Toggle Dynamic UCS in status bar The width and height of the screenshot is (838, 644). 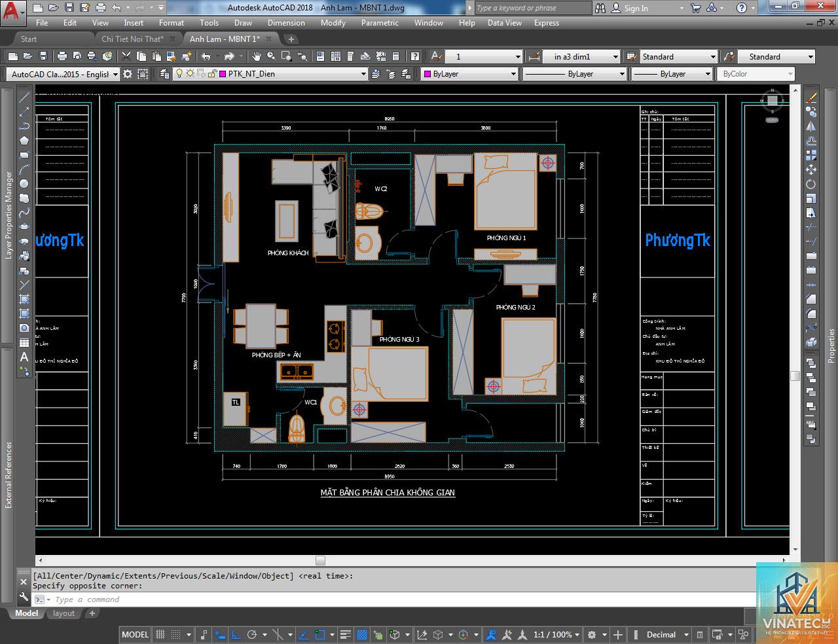(x=422, y=634)
